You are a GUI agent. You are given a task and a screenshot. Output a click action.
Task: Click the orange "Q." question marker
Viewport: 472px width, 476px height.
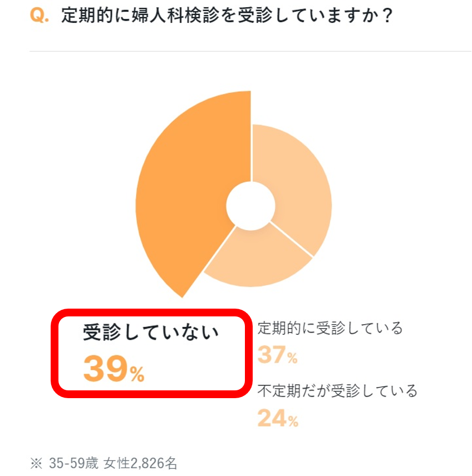[x=39, y=16]
